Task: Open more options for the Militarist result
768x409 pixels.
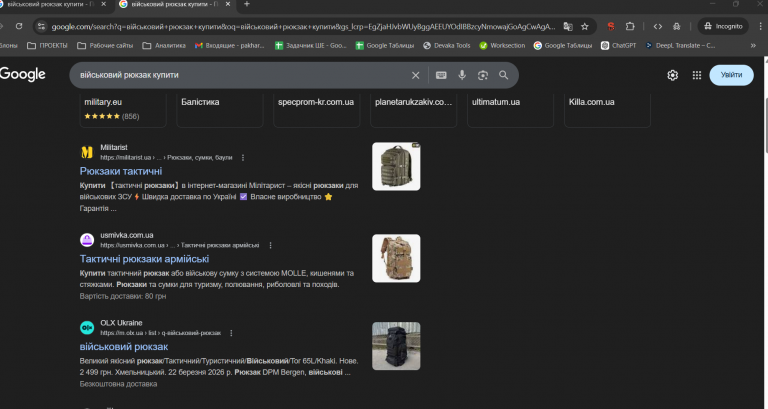Action: (x=243, y=158)
